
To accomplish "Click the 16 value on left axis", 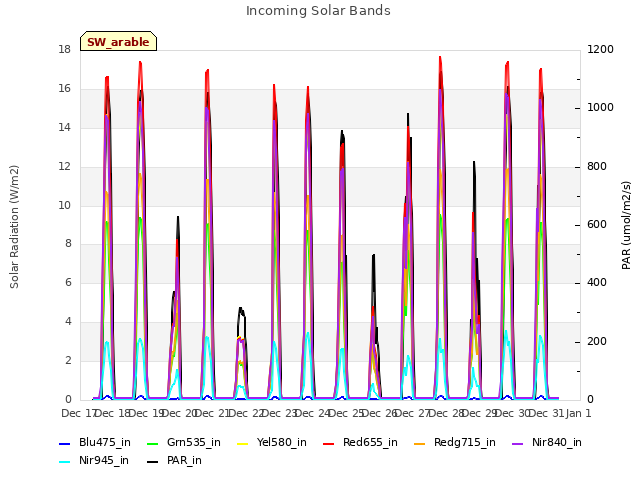I will coord(65,89).
